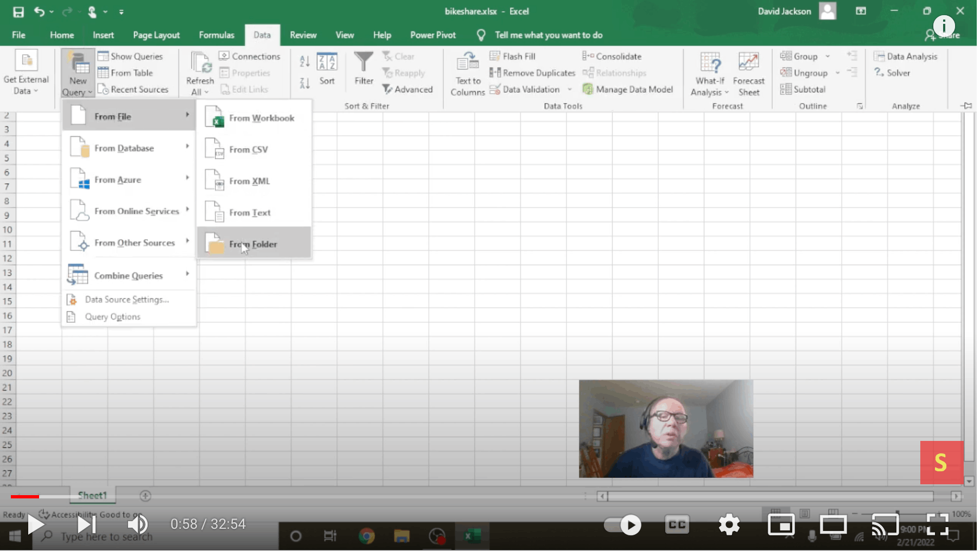Choose From Folder
The width and height of the screenshot is (980, 551).
pyautogui.click(x=254, y=244)
